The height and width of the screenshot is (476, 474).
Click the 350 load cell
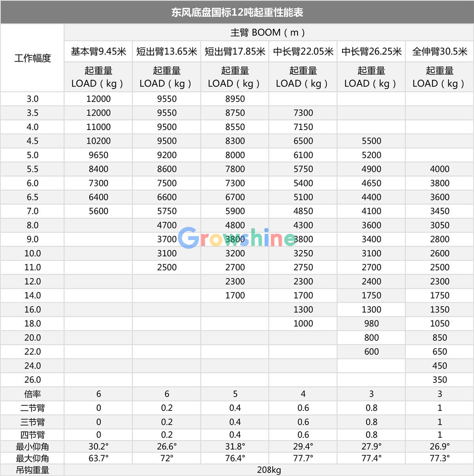tap(440, 380)
